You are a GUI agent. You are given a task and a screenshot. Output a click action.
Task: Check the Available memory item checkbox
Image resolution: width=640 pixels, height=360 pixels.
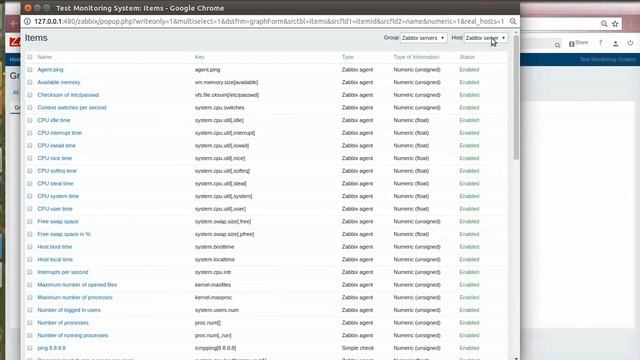[29, 82]
